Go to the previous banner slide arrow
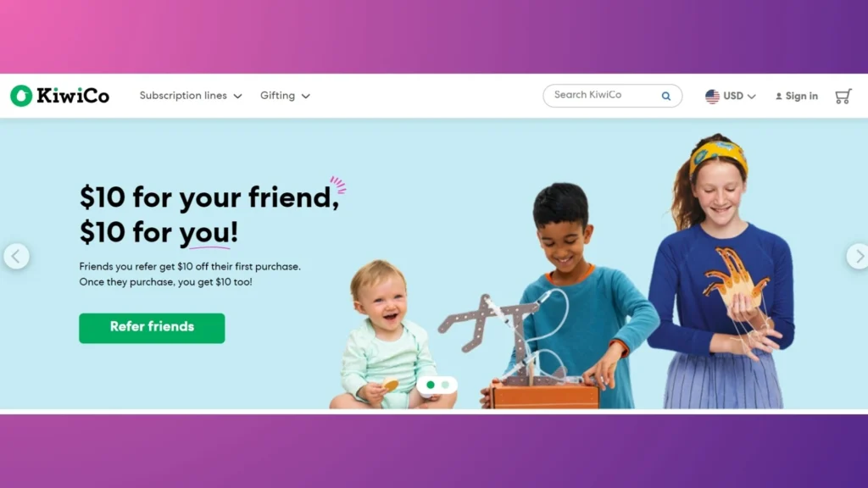Screen dimensions: 868x488 tap(17, 256)
